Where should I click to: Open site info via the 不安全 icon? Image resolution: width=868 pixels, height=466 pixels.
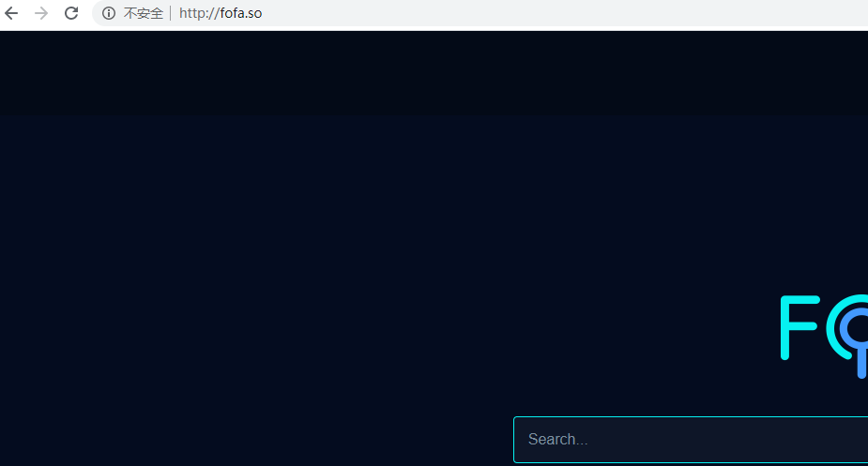(x=109, y=13)
